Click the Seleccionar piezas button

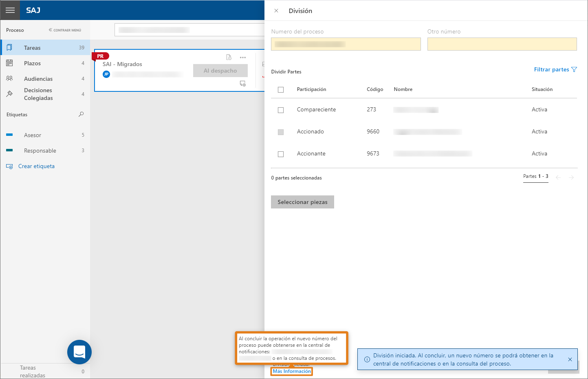(302, 202)
